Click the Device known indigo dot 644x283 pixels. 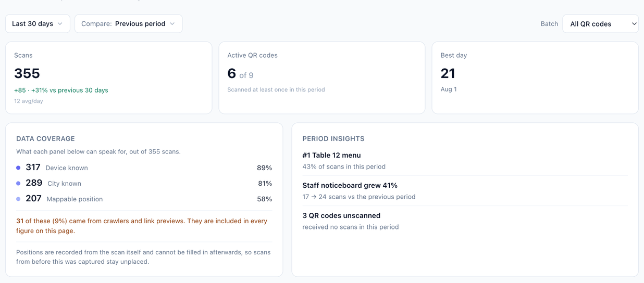click(18, 168)
